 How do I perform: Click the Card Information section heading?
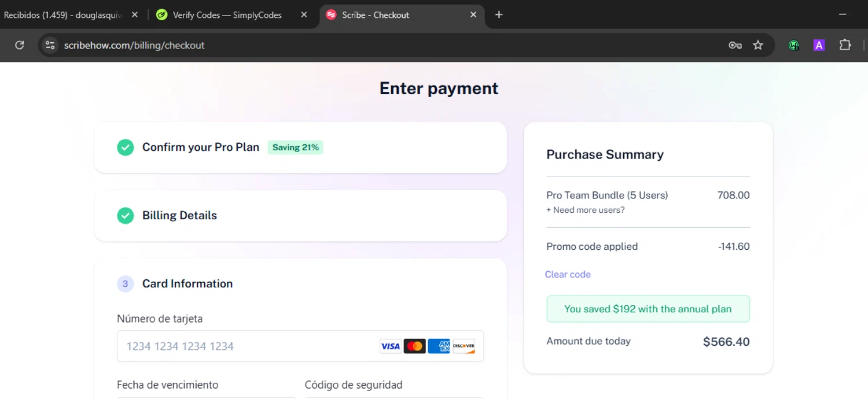pyautogui.click(x=187, y=284)
